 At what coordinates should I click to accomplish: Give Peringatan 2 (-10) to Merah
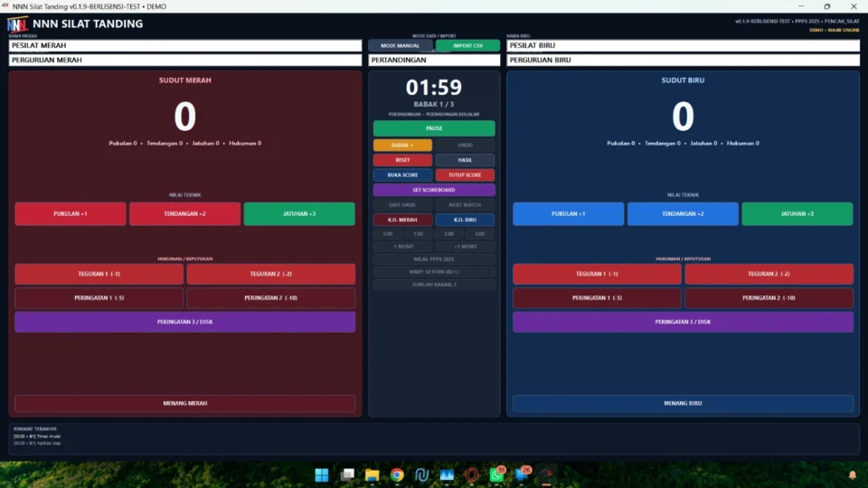pos(270,297)
